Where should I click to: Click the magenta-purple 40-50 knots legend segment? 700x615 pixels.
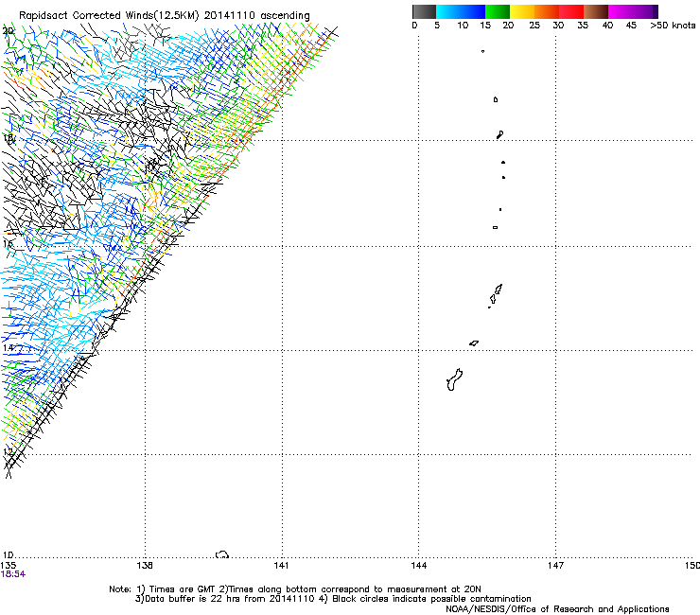633,11
